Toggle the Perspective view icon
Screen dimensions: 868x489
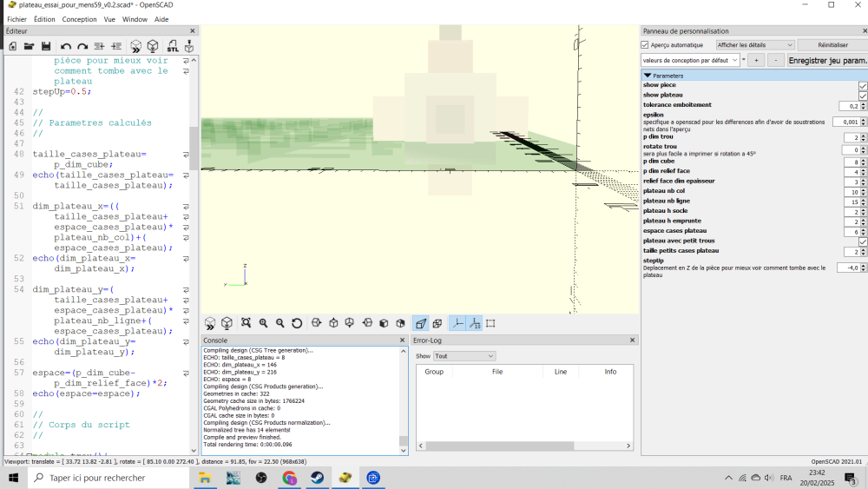420,323
